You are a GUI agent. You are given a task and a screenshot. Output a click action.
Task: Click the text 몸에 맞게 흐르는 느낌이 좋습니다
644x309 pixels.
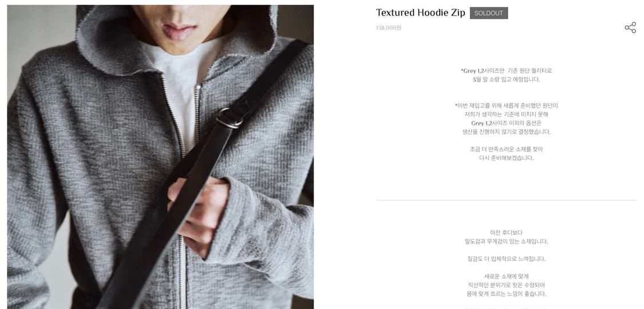click(x=506, y=294)
